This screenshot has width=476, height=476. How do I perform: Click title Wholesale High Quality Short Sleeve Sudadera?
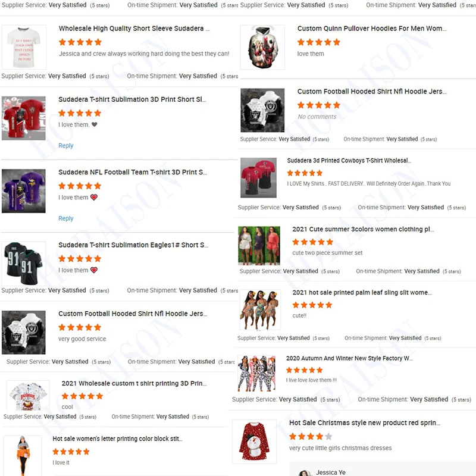[x=134, y=29]
